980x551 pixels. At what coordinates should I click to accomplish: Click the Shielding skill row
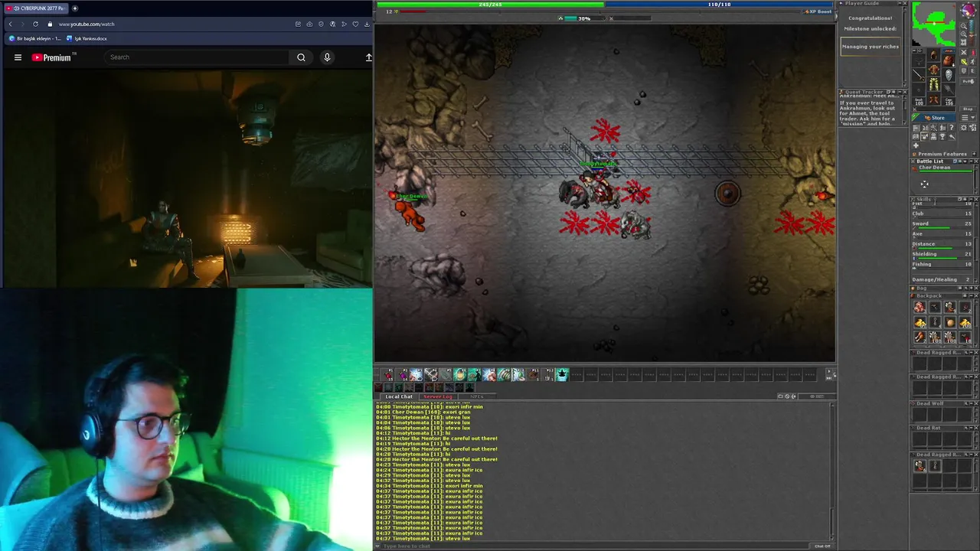[942, 256]
